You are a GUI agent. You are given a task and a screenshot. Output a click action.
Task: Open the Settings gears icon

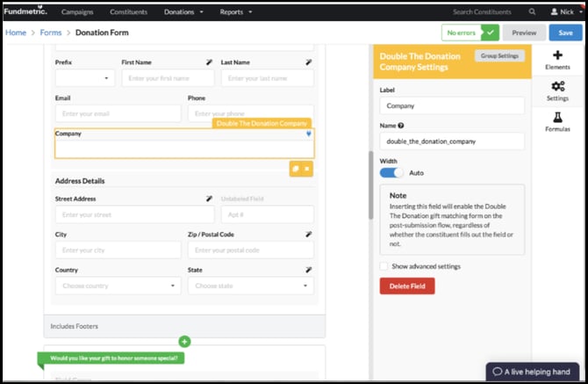557,87
